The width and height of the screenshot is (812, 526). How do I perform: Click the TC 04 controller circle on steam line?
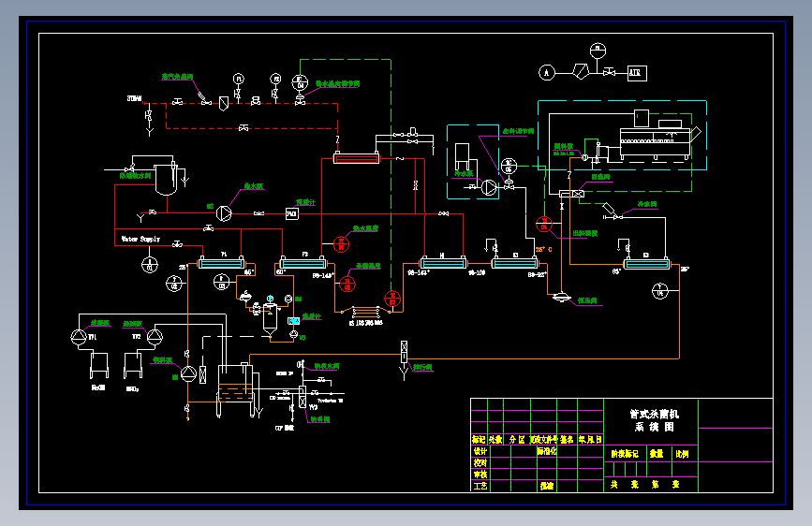(x=300, y=82)
